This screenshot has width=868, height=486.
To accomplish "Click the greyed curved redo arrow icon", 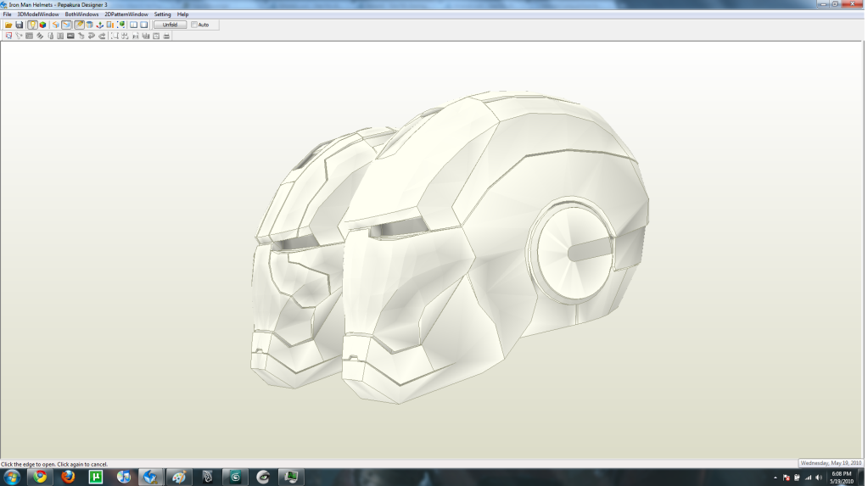I will coord(102,36).
